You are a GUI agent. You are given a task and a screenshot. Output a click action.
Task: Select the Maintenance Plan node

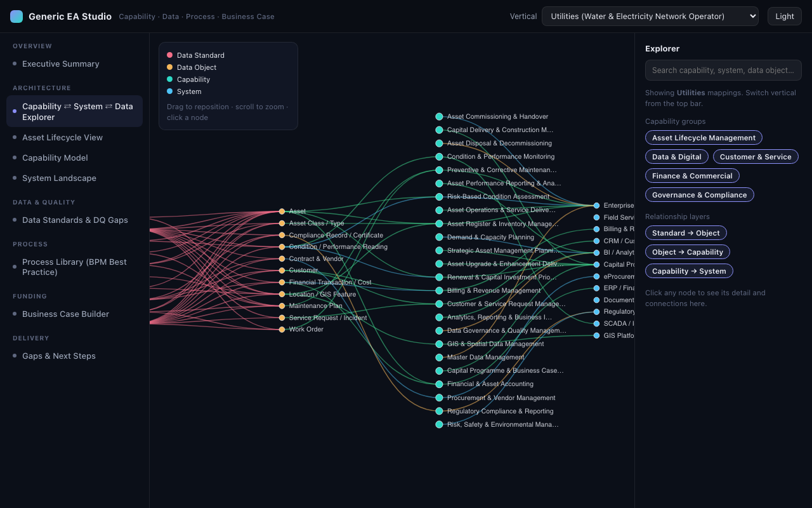[x=282, y=306]
